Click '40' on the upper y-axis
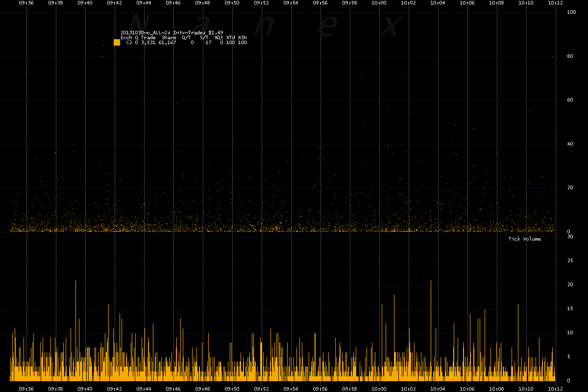 click(x=570, y=144)
